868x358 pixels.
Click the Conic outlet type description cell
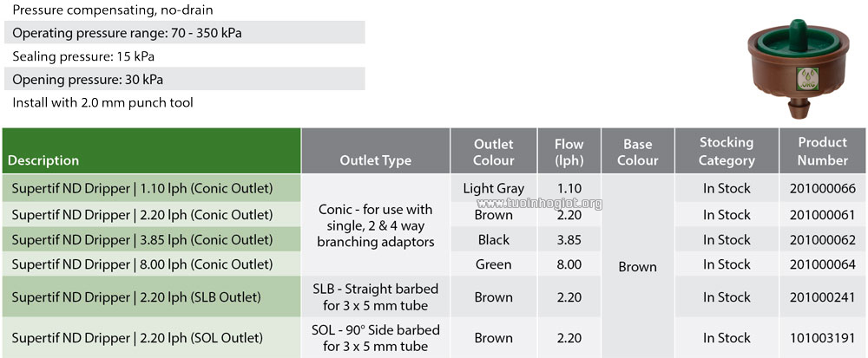tap(375, 225)
